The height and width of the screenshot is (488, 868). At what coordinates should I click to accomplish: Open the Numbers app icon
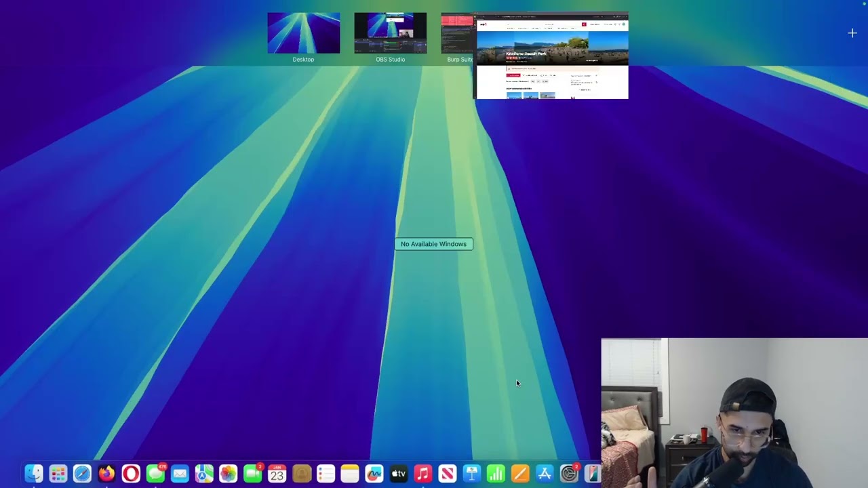coord(496,474)
